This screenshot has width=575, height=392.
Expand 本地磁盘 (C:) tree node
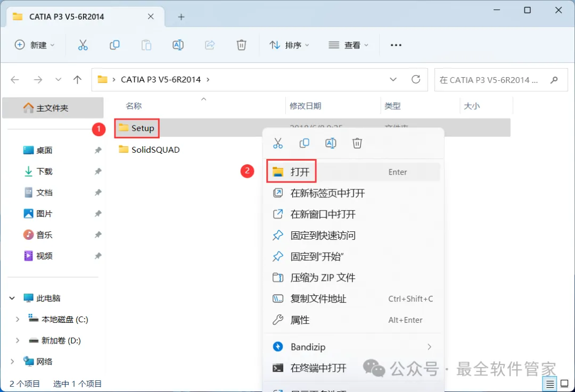pyautogui.click(x=17, y=320)
